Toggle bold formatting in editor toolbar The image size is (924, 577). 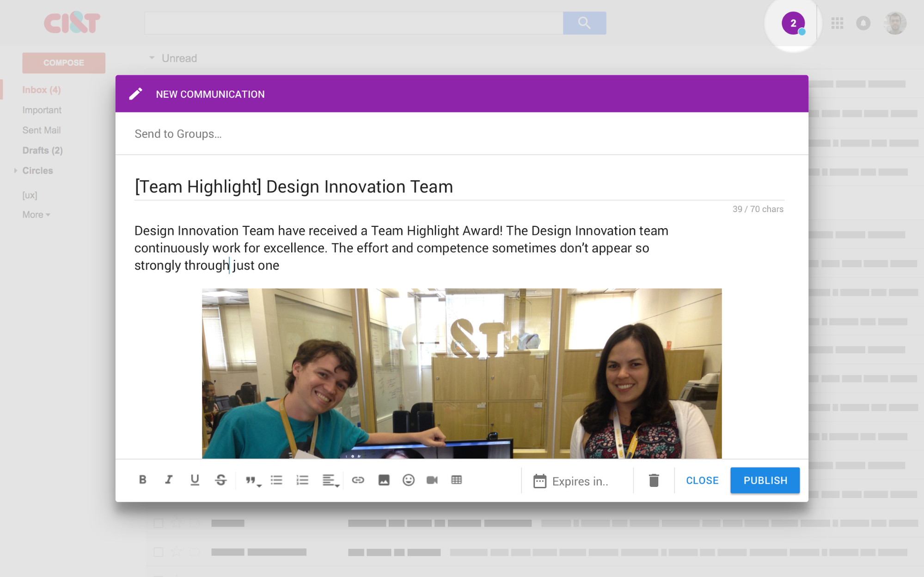pyautogui.click(x=142, y=480)
